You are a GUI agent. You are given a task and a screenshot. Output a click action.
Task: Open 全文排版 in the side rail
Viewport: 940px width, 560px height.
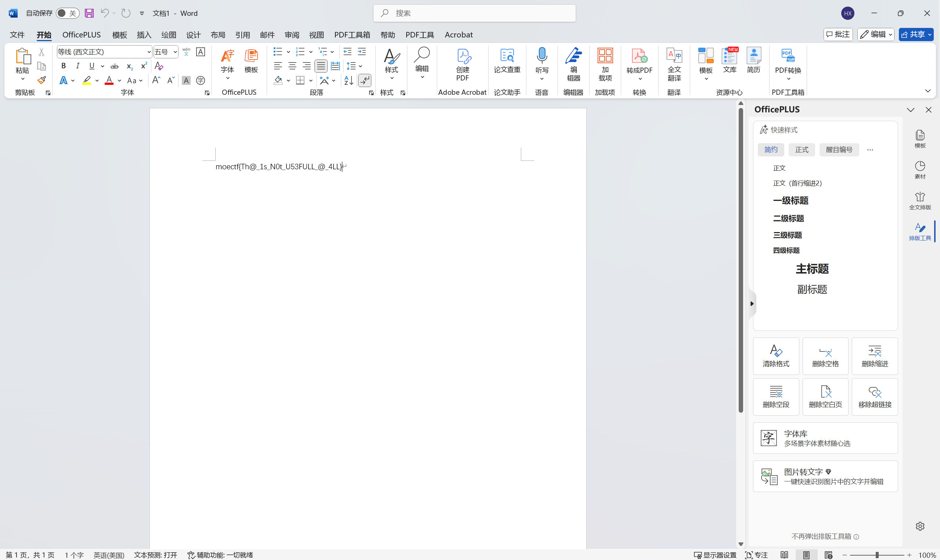[x=920, y=201]
